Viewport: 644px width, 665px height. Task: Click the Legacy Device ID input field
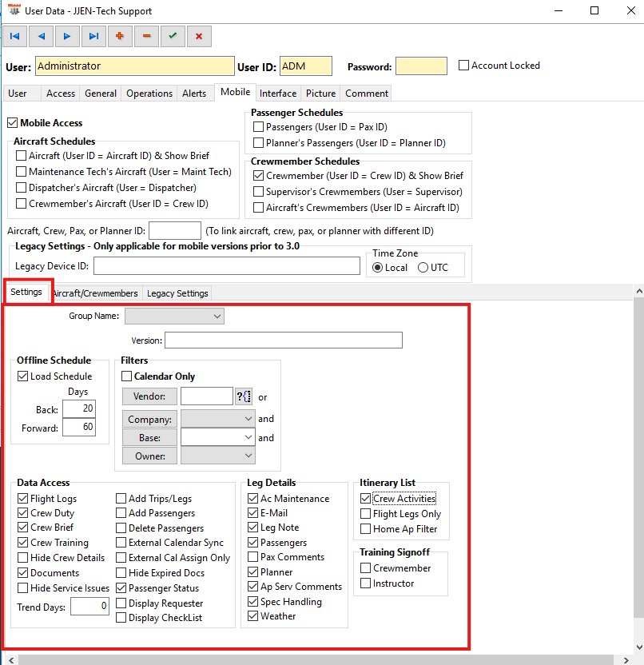pyautogui.click(x=227, y=266)
